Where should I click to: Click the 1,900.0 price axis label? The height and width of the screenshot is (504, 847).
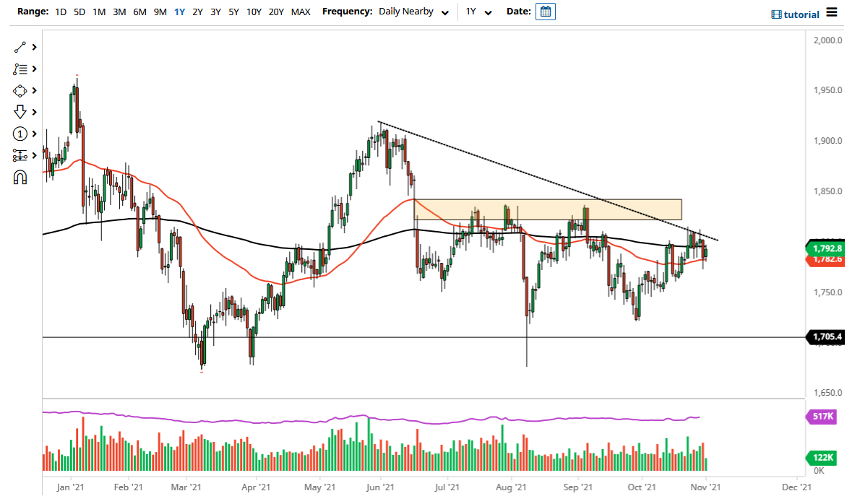(x=827, y=141)
